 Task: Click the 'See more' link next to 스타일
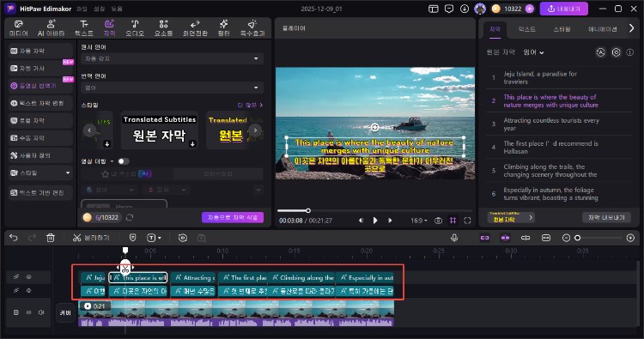250,105
